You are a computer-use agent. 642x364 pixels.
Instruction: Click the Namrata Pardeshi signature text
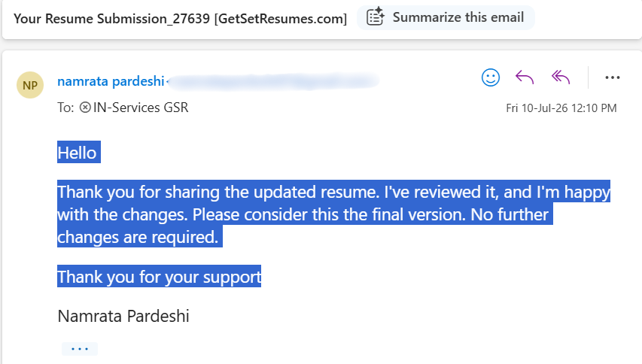[123, 316]
